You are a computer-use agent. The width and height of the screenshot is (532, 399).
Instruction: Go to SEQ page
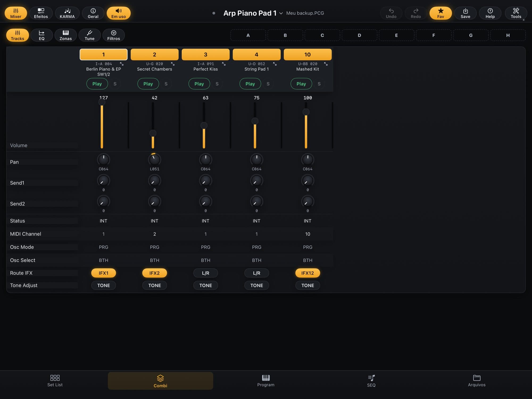pos(371,381)
